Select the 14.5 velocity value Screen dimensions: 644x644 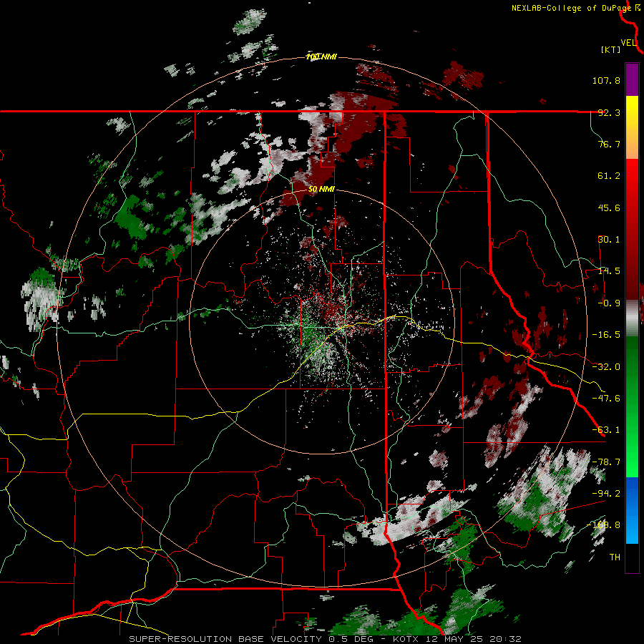coord(609,271)
